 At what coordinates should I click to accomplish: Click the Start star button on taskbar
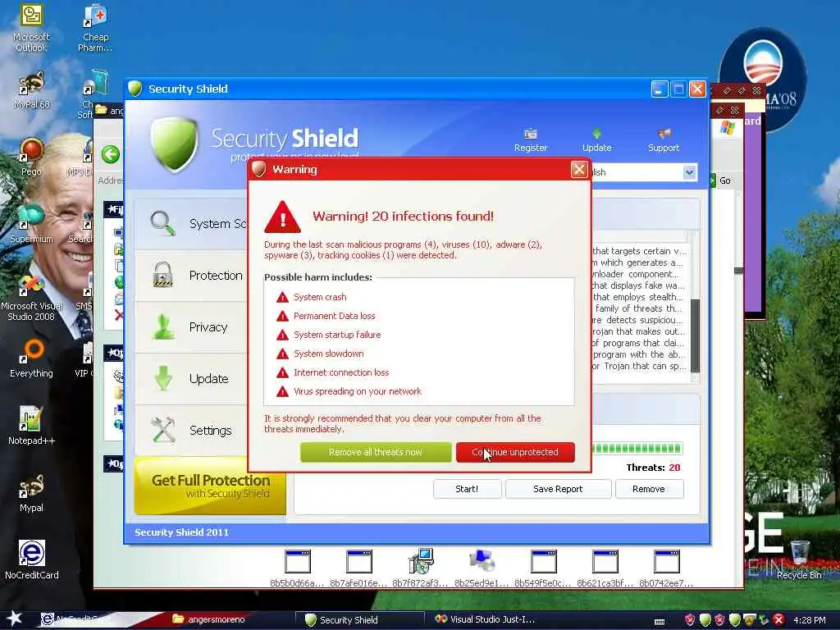(x=14, y=619)
